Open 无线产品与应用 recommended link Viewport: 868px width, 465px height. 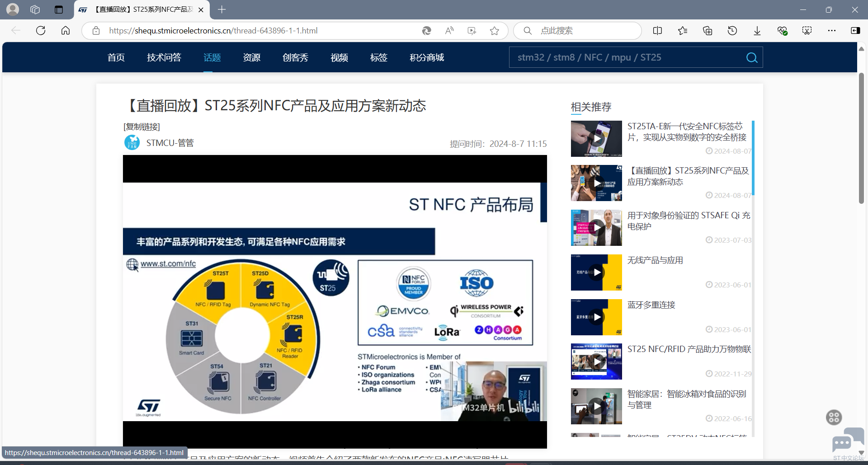click(x=655, y=260)
